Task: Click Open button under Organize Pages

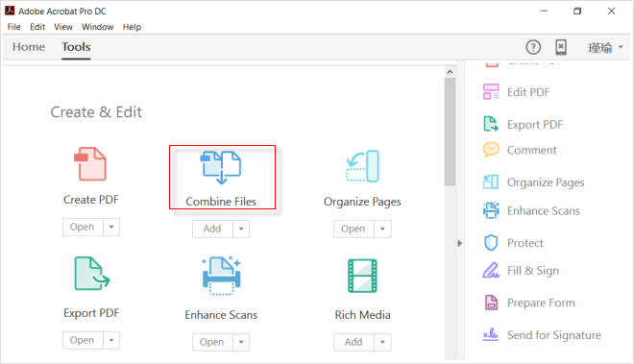Action: pos(354,229)
